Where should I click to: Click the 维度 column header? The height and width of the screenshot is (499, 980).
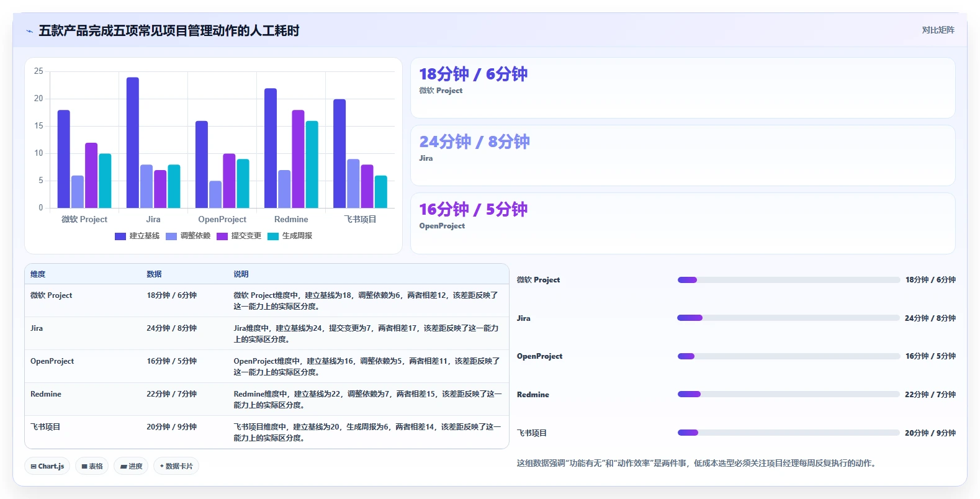pyautogui.click(x=38, y=274)
